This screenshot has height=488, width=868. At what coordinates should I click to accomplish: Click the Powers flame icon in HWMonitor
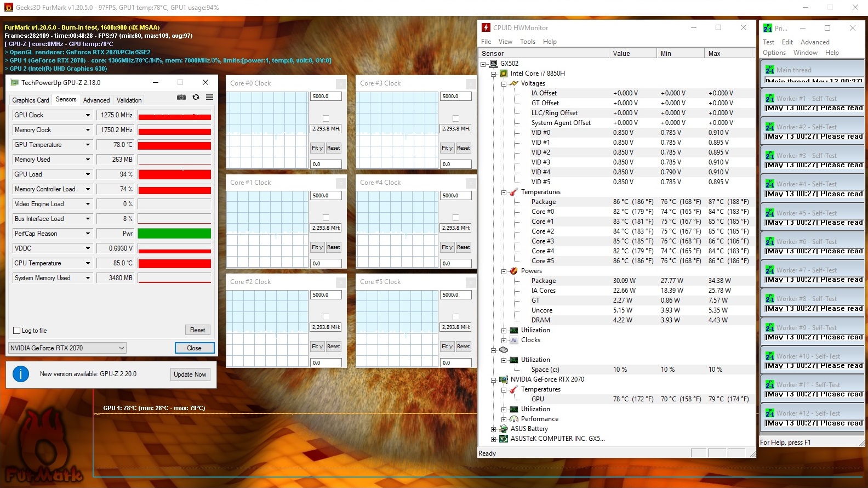(514, 271)
